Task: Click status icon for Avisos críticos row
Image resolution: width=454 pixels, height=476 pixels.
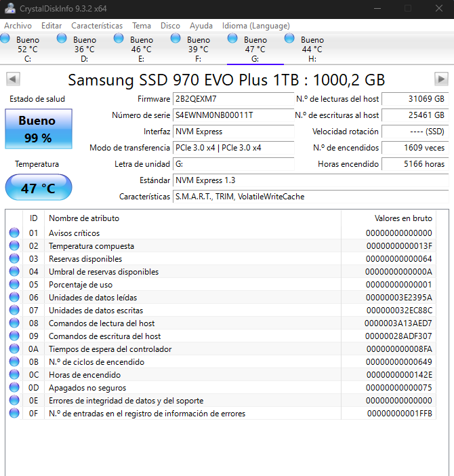Action: click(x=14, y=233)
